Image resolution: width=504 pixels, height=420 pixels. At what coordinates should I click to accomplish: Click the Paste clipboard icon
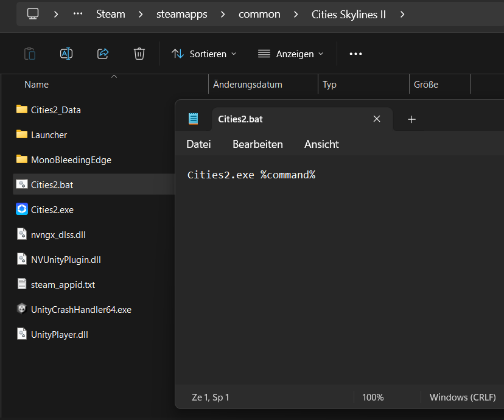(x=30, y=54)
